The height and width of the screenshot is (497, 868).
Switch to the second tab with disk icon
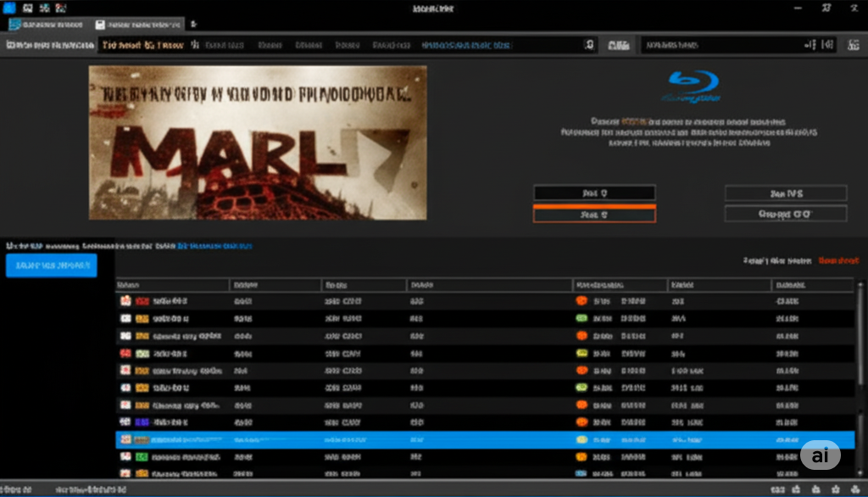[x=138, y=25]
